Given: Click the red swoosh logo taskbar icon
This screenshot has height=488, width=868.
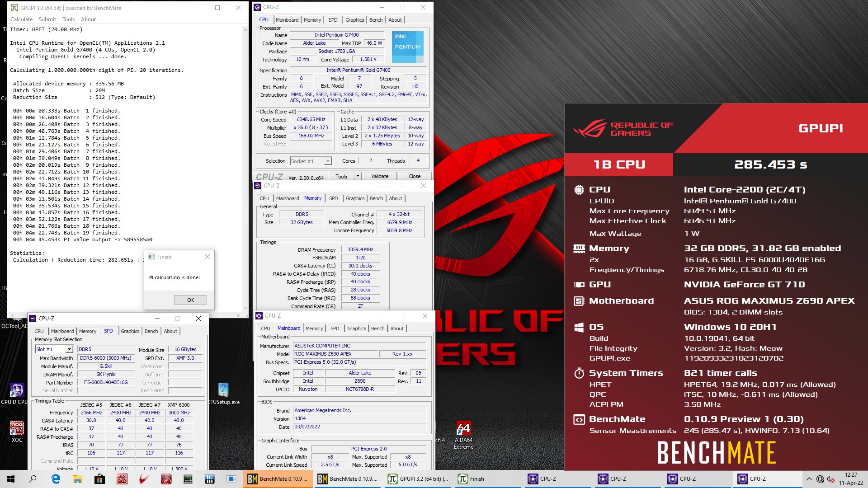Looking at the screenshot, I should [x=144, y=479].
